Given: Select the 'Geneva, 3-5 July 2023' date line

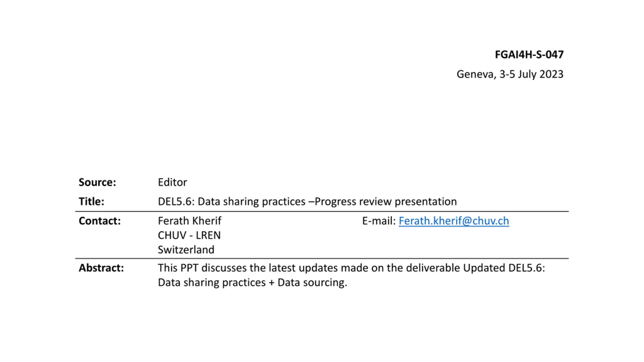Looking at the screenshot, I should 510,74.
